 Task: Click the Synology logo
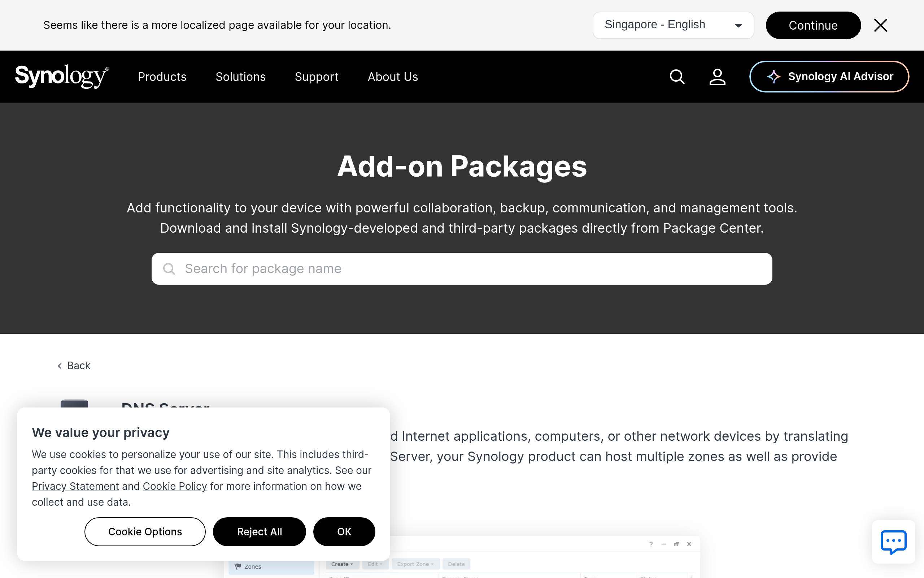click(62, 77)
